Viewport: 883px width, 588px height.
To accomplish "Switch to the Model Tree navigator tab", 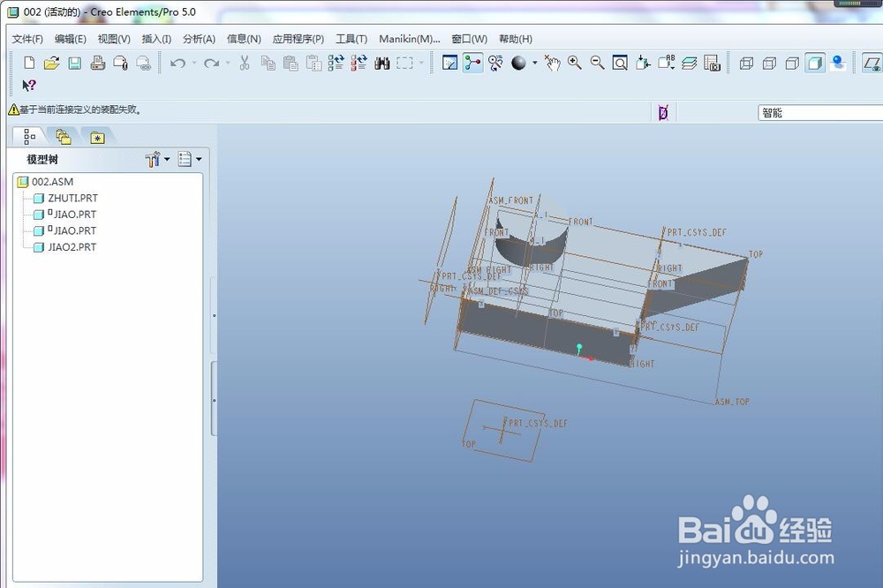I will tap(29, 137).
